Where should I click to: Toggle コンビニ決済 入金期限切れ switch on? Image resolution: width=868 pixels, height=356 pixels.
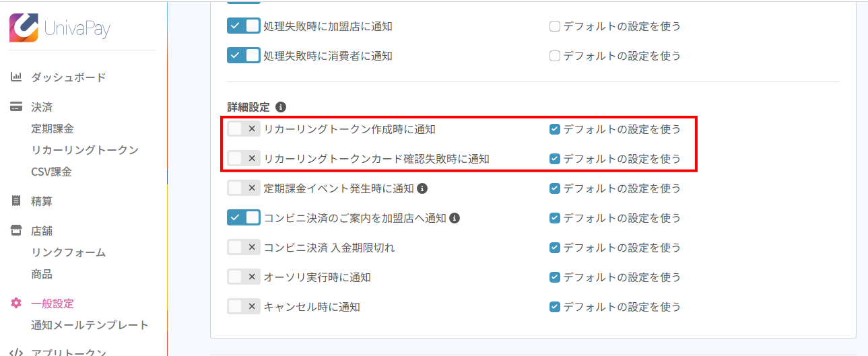244,248
